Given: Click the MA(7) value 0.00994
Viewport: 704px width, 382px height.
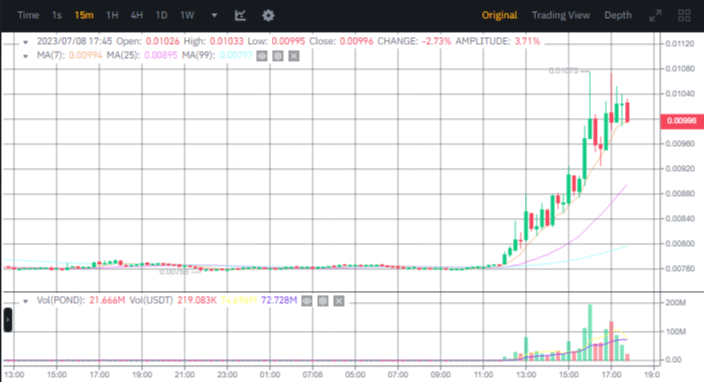Looking at the screenshot, I should point(85,56).
